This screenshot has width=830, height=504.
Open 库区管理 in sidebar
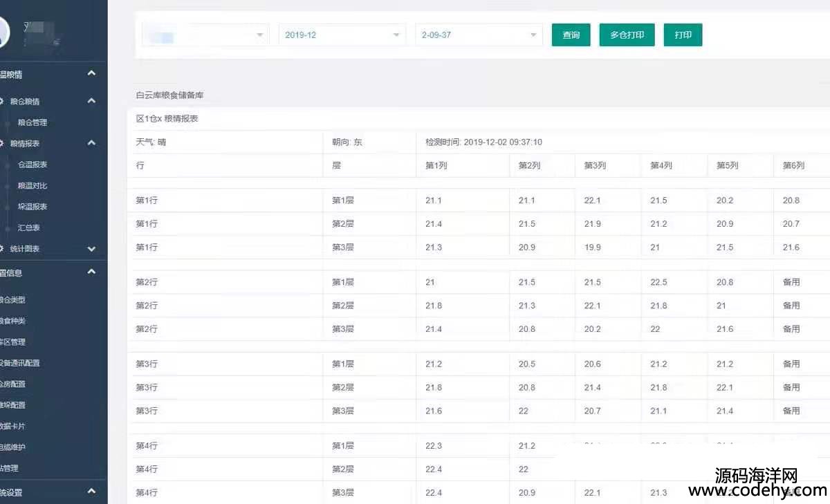point(12,342)
